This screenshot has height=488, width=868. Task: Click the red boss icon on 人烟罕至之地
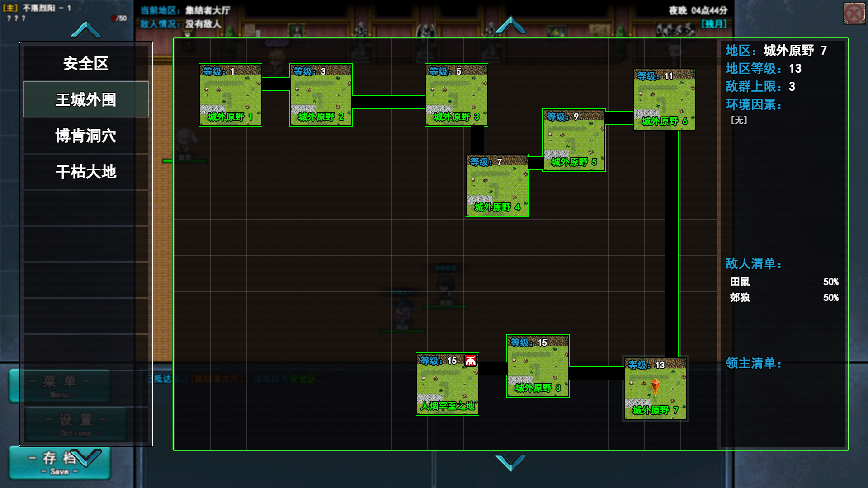(x=471, y=360)
